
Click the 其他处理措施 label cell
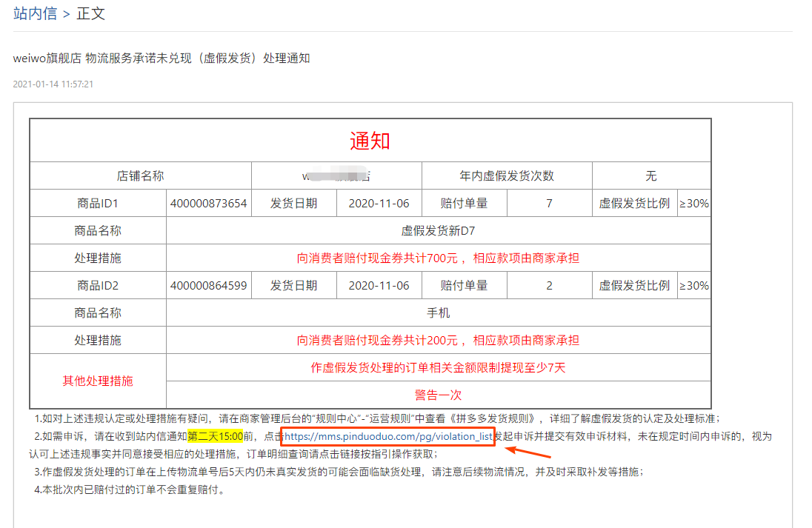98,381
